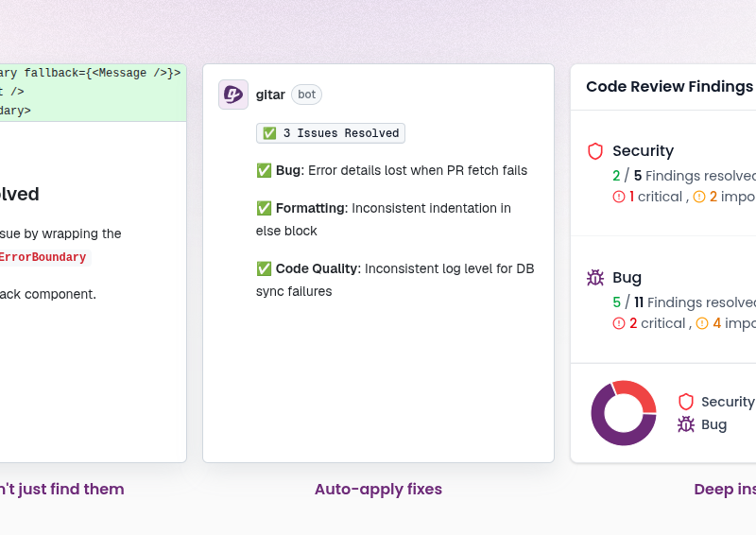The height and width of the screenshot is (535, 756).
Task: Click the critical alert icon in Security findings
Action: point(619,197)
